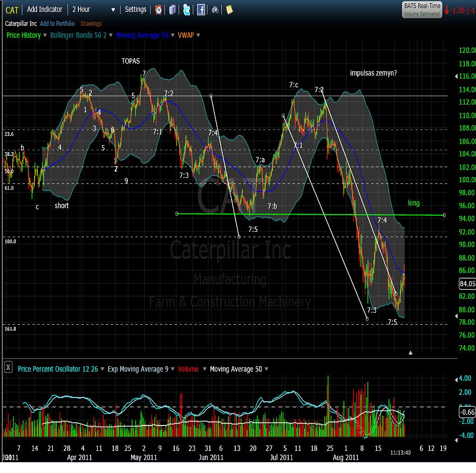
Task: Expand the Price History dropdown arrow
Action: coord(45,35)
